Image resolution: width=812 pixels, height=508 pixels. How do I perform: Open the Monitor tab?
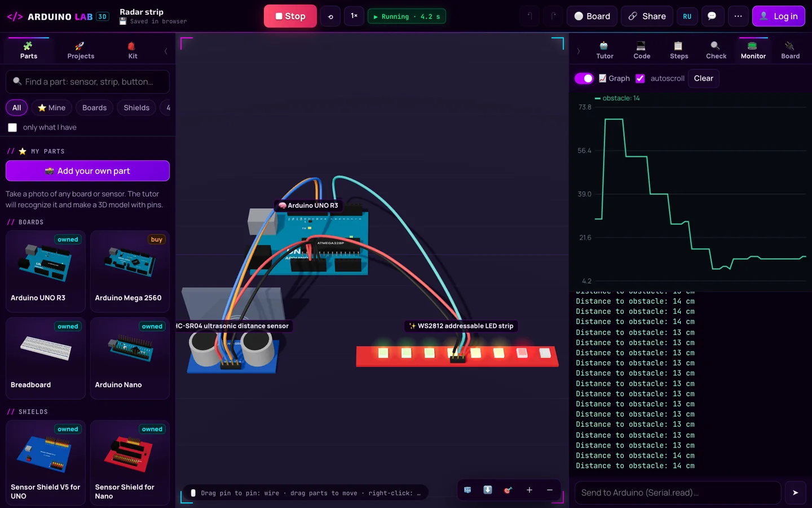(x=753, y=50)
